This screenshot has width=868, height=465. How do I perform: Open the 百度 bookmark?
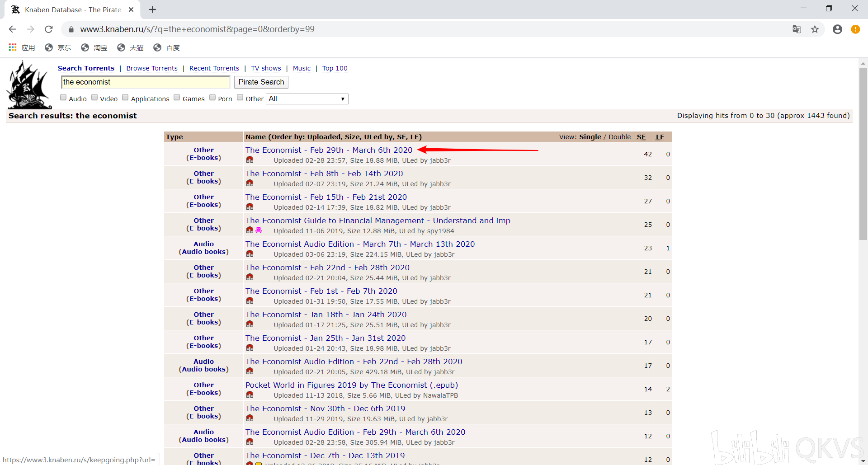click(x=167, y=47)
